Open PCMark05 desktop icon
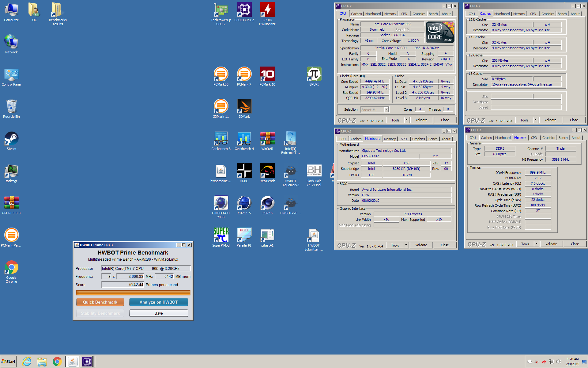The image size is (588, 368). 221,77
